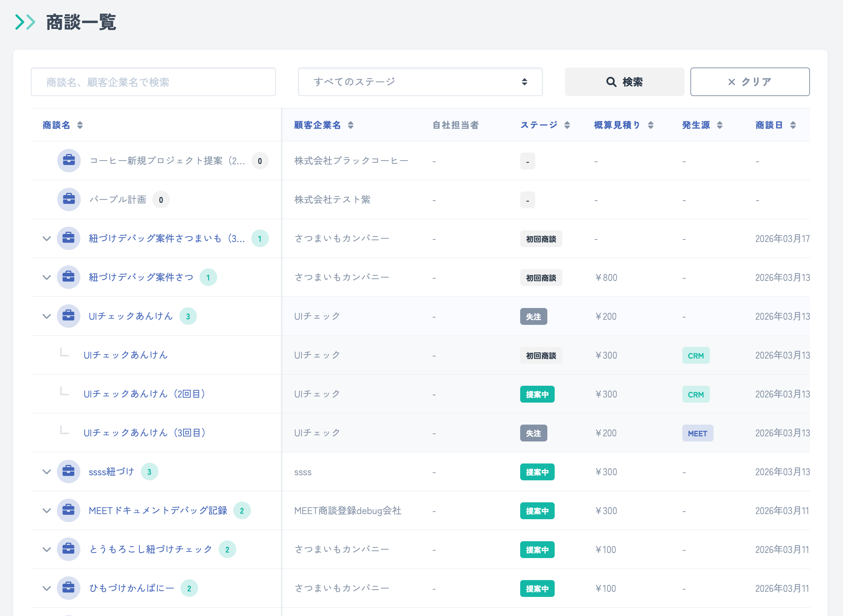Click 失注 stage badge on UIチェックあんけん（3回目） row
843x616 pixels.
533,433
